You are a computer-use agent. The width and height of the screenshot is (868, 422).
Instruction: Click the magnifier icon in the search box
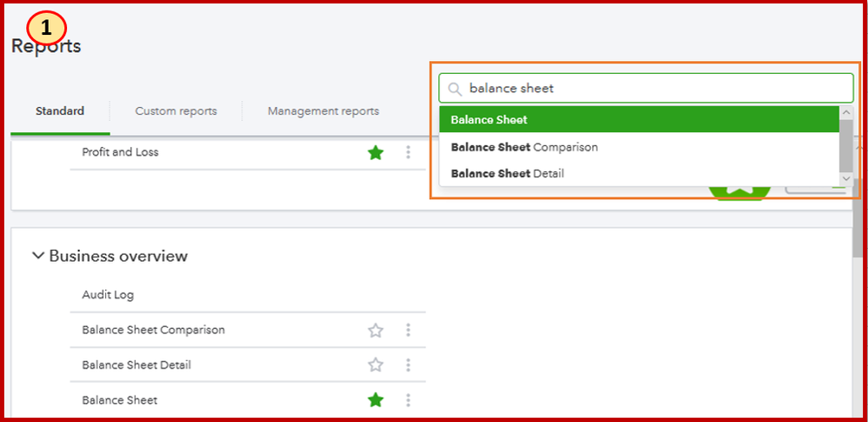(x=454, y=89)
